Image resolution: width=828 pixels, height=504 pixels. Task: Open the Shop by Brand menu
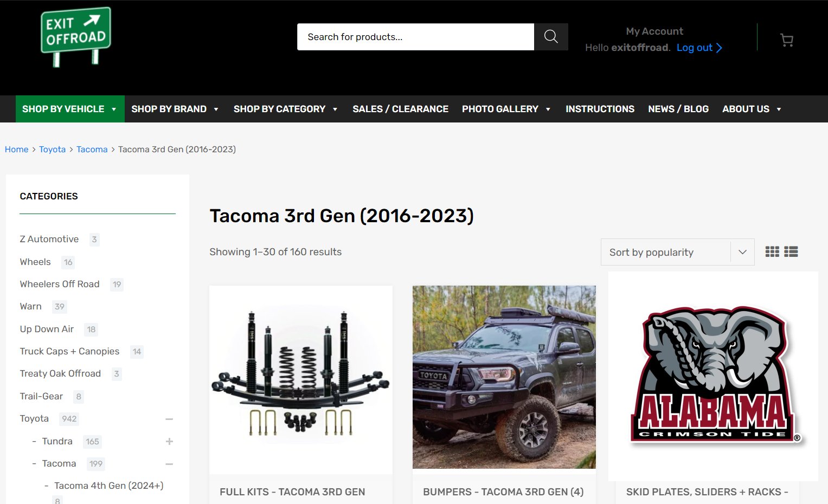175,109
